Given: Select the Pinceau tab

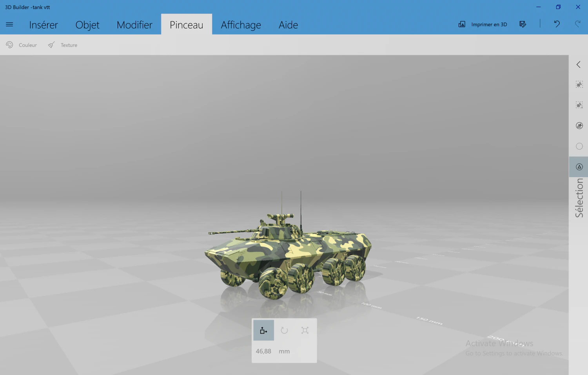Looking at the screenshot, I should click(187, 25).
